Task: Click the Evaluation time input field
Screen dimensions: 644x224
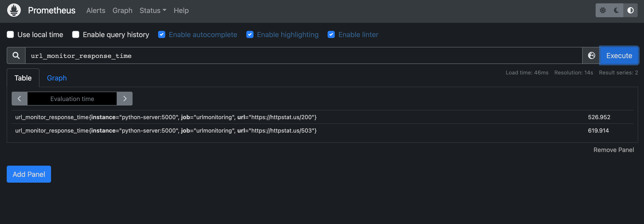Action: (72, 98)
